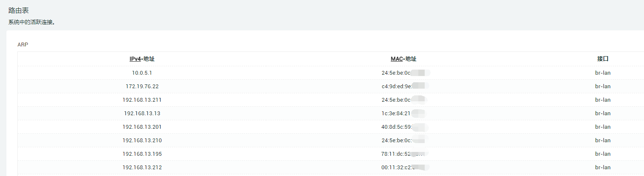Screen dimensions: 644x176
Task: Click IP address 192.168.13.212
Action: (x=142, y=167)
